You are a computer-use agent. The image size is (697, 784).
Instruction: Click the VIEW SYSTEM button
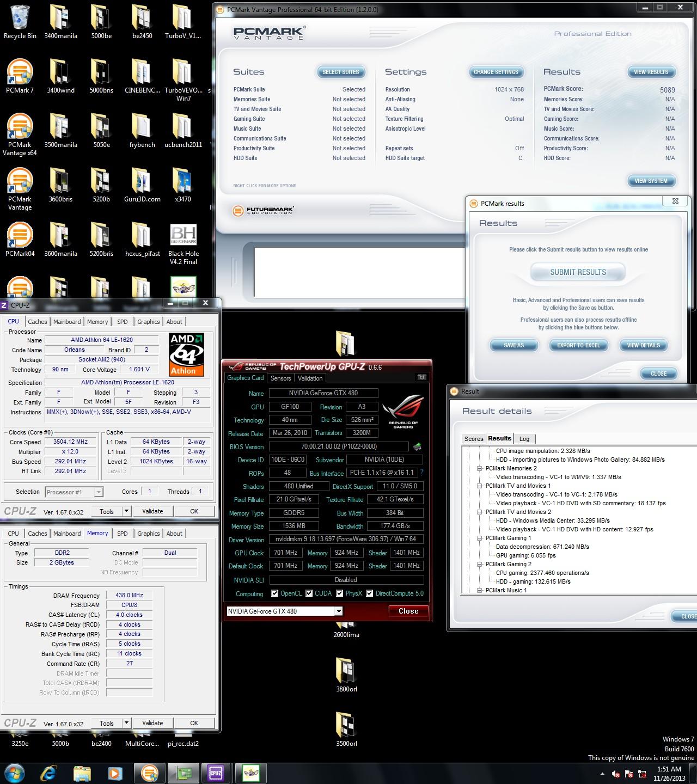pyautogui.click(x=651, y=181)
